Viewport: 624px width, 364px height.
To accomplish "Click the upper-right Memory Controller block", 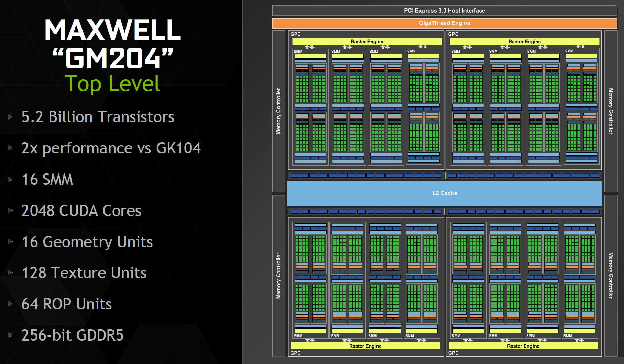I will (611, 111).
